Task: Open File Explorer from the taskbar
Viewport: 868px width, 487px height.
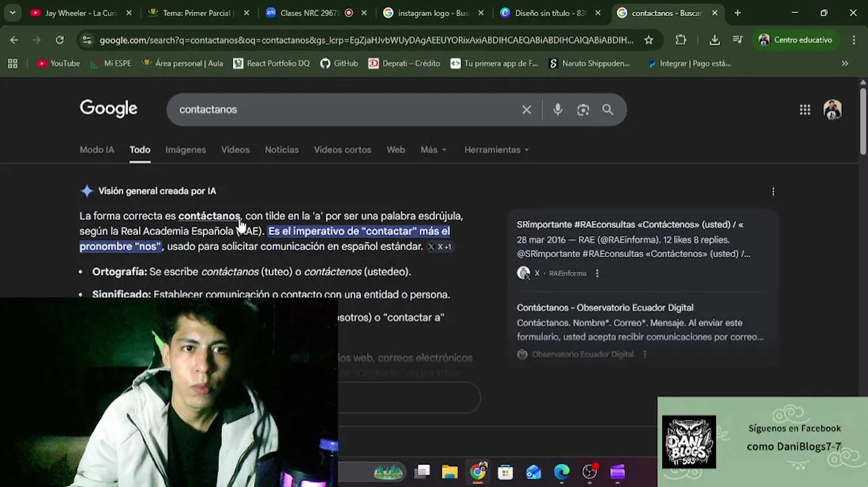Action: pyautogui.click(x=450, y=472)
